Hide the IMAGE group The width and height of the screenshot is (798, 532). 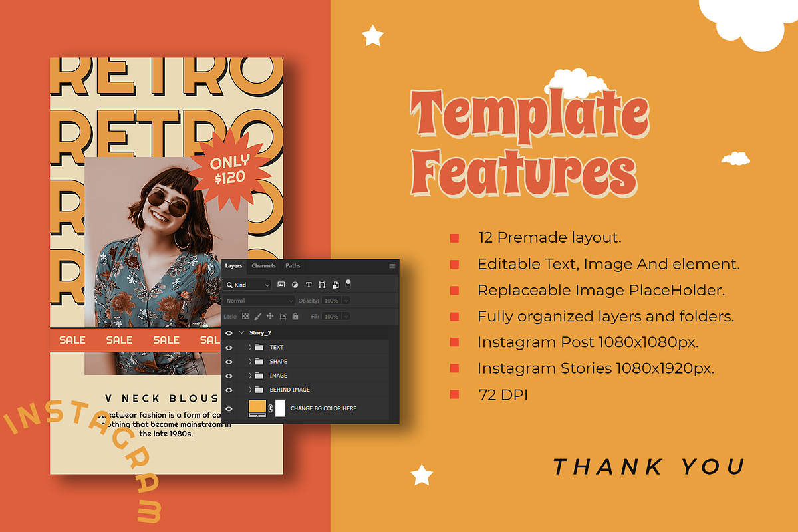(x=229, y=376)
